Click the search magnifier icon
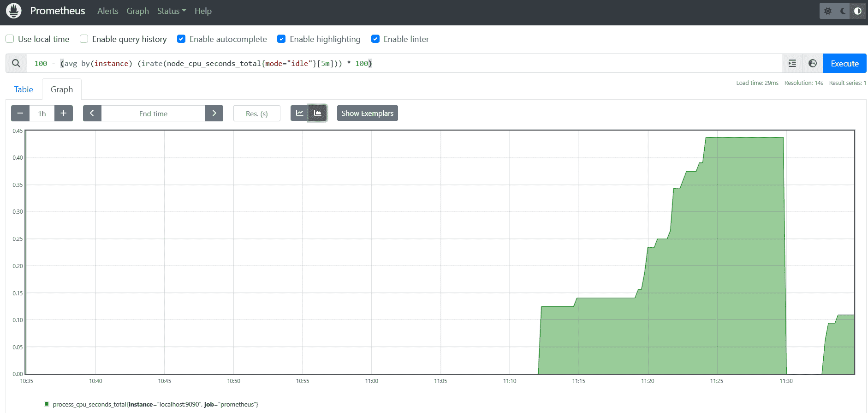The height and width of the screenshot is (413, 868). (x=16, y=64)
